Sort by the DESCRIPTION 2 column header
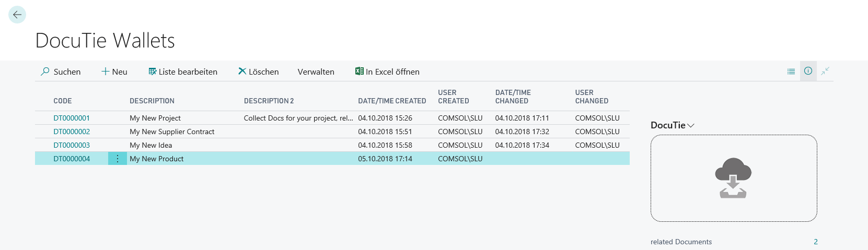Screen dimensions: 868x250 [269, 101]
